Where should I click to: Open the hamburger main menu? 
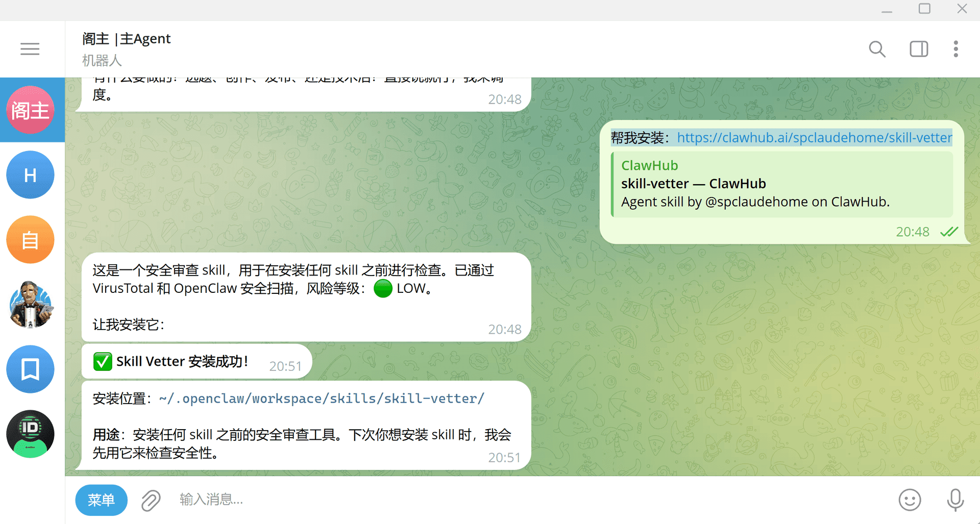[30, 49]
